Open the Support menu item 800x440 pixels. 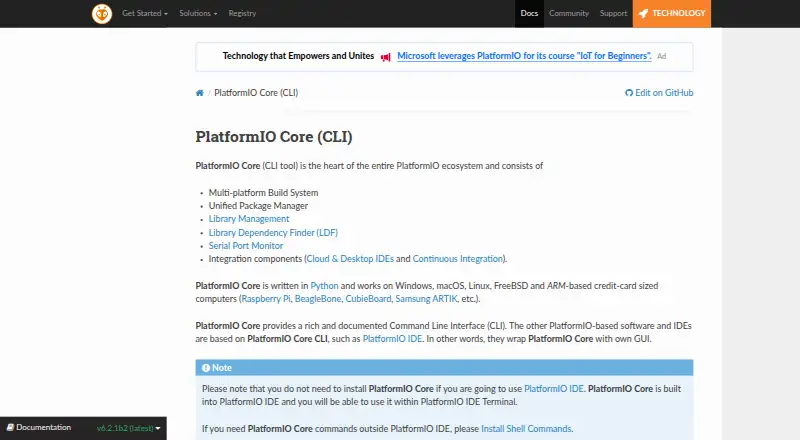click(613, 13)
